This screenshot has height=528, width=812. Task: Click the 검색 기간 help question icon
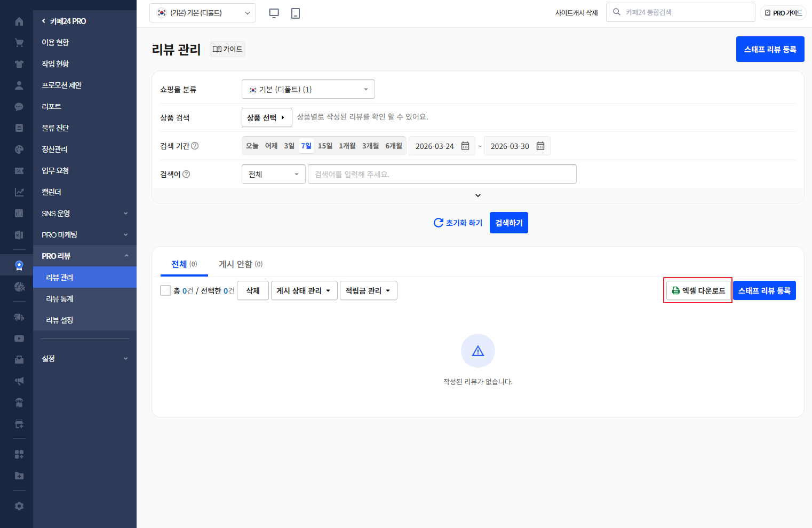pos(195,146)
